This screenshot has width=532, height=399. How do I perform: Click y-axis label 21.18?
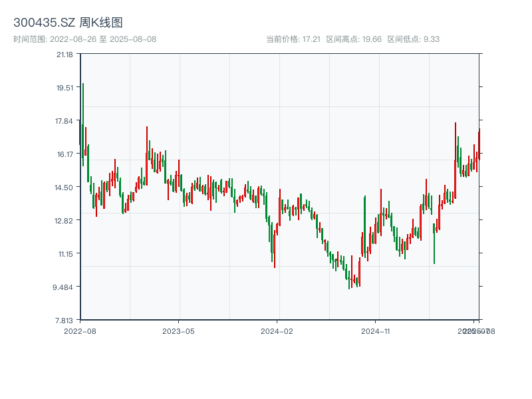click(x=65, y=55)
